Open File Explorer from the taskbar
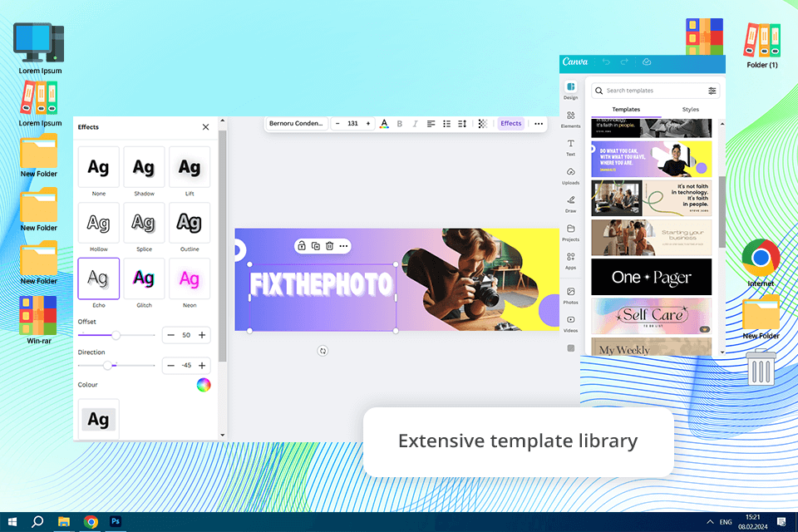 (x=64, y=522)
